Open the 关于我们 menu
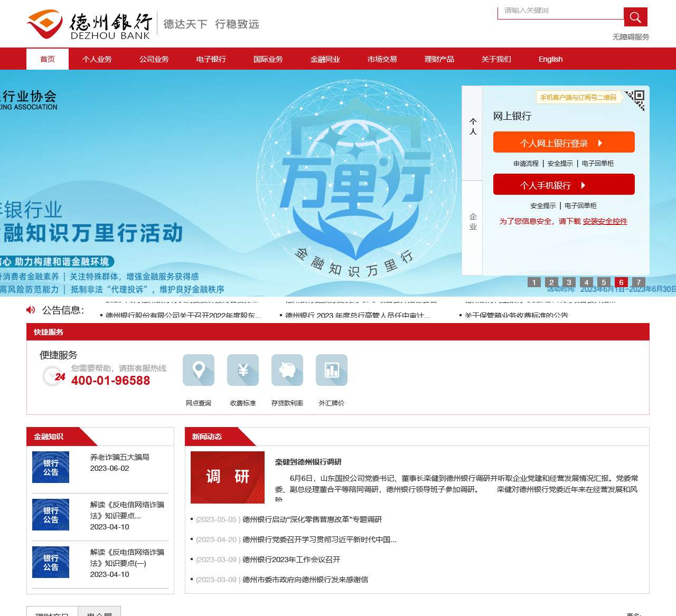The width and height of the screenshot is (676, 616). tap(496, 59)
